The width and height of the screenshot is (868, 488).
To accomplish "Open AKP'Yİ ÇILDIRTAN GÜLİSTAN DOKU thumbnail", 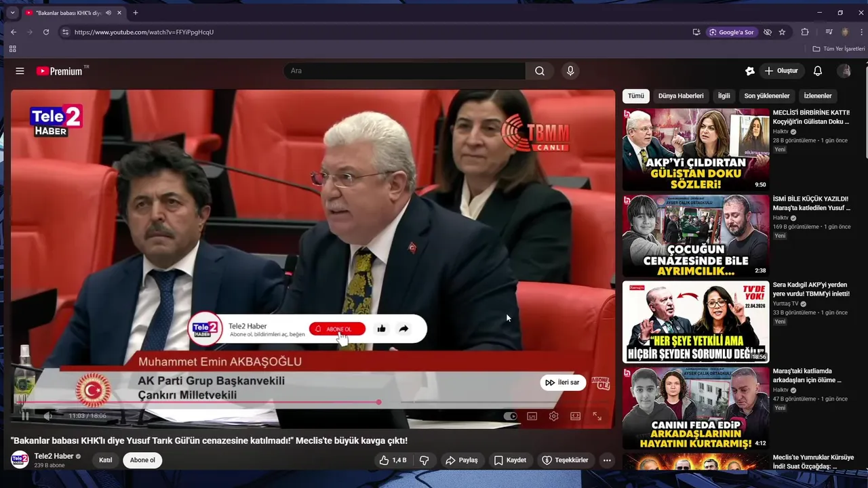I will click(696, 149).
